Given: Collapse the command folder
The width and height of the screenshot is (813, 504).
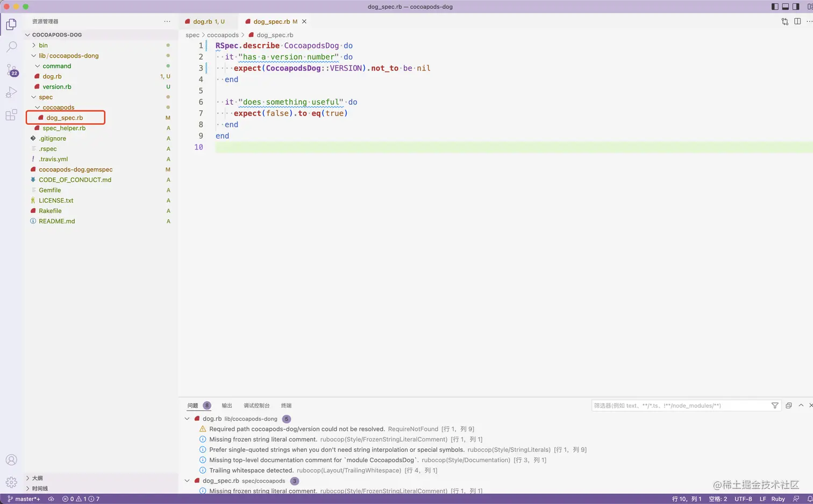Looking at the screenshot, I should (38, 66).
